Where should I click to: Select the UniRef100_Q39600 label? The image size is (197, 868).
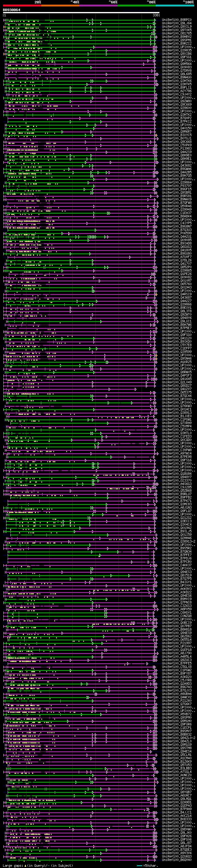177,108
